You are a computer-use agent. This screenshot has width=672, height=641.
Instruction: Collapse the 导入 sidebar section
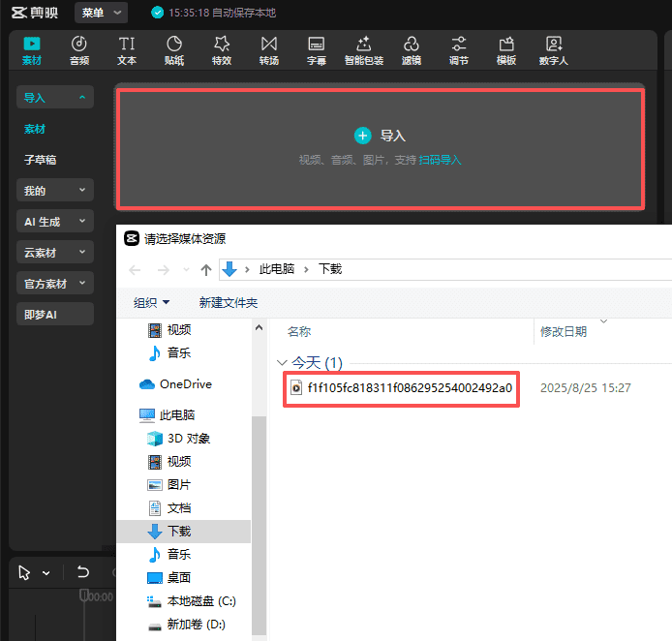[55, 98]
